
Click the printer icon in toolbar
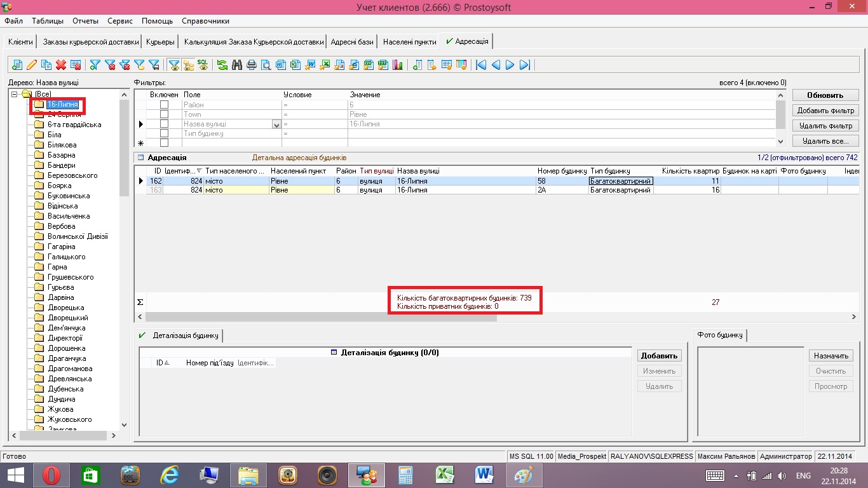coord(252,64)
